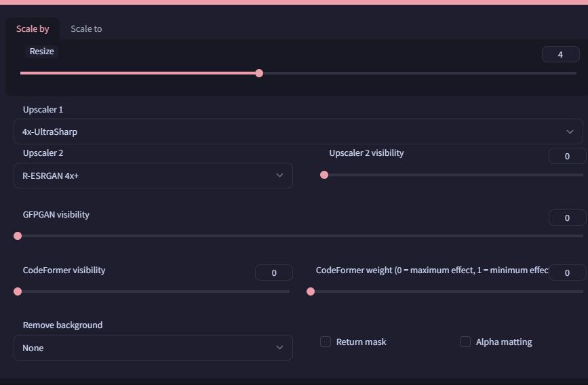
Task: Click the Upscaler 2 visibility slider handle
Action: [x=324, y=175]
